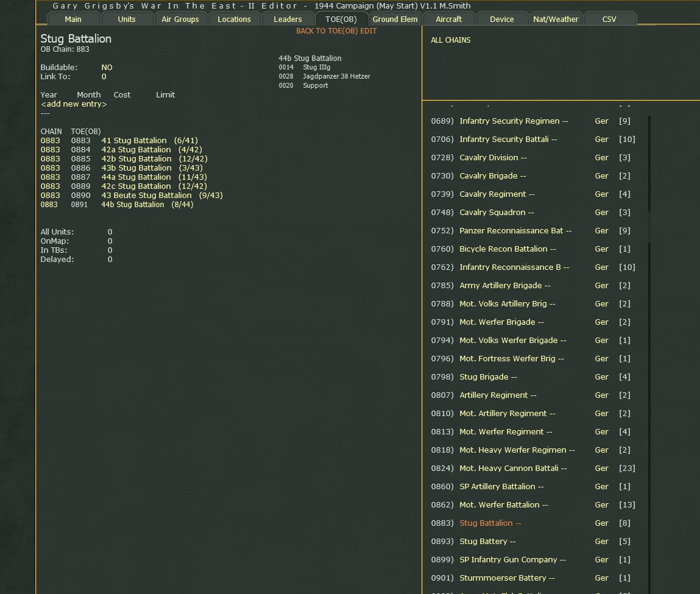Click 0020 Support element

click(303, 86)
